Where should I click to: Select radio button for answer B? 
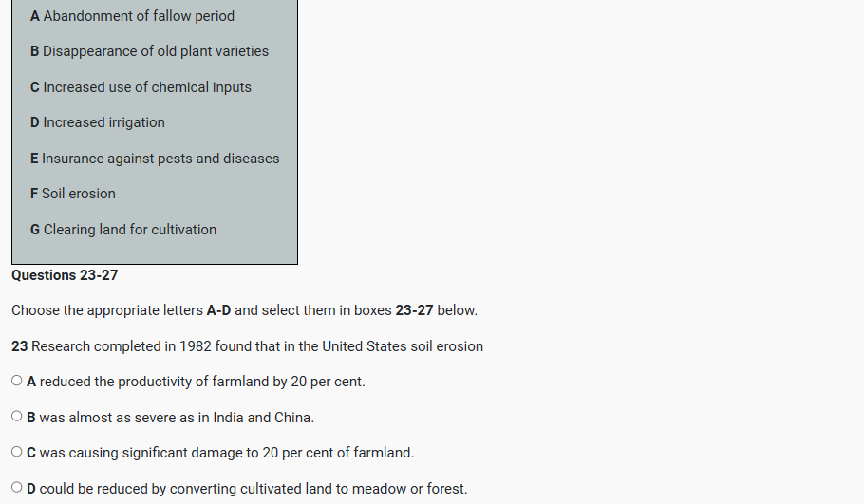point(17,417)
